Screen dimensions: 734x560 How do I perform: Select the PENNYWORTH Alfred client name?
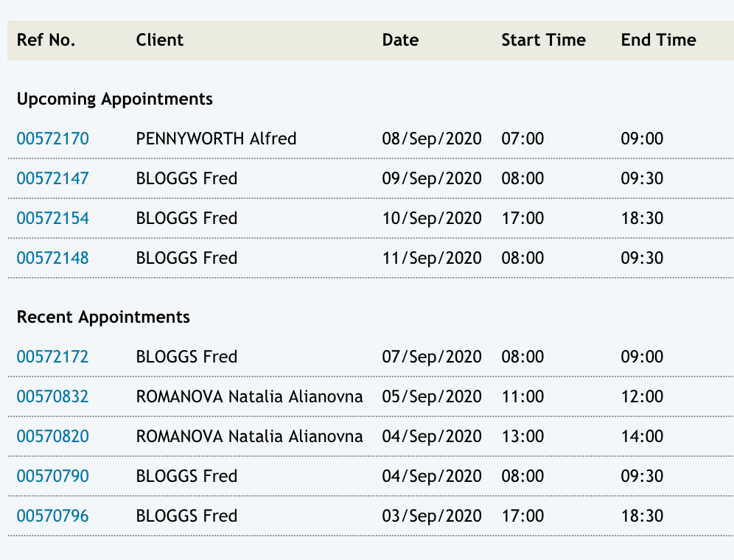tap(216, 139)
